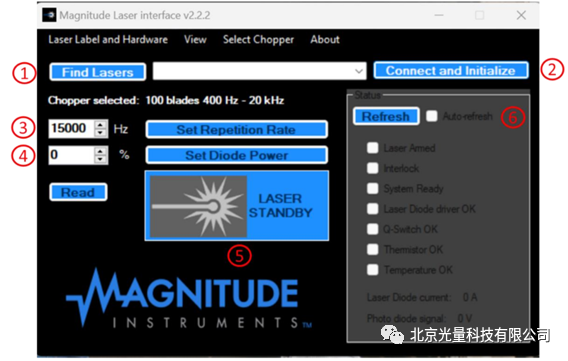
Task: Click the app icon in title bar
Action: tap(49, 15)
